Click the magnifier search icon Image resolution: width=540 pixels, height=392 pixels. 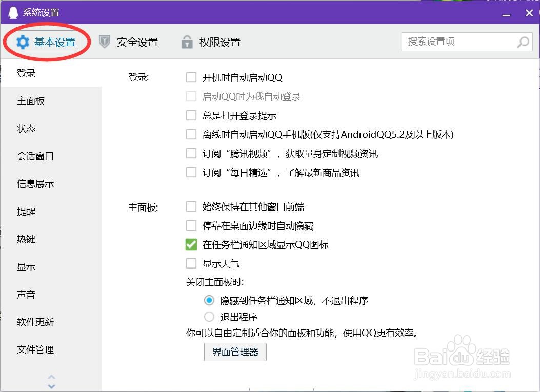click(523, 42)
